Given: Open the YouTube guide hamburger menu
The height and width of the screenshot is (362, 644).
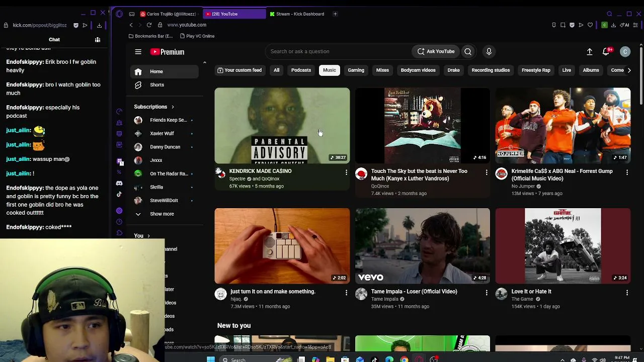Looking at the screenshot, I should coord(138,51).
